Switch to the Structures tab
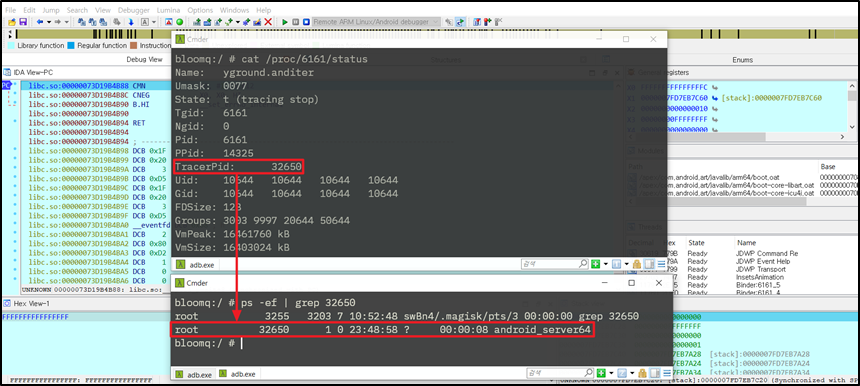This screenshot has height=386, width=860. (x=445, y=60)
